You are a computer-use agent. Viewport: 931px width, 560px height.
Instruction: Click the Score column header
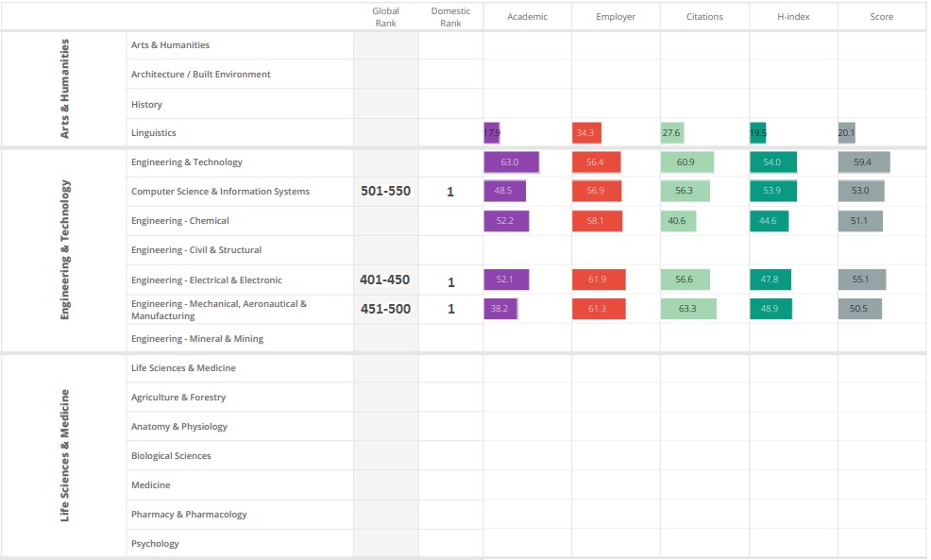tap(881, 17)
